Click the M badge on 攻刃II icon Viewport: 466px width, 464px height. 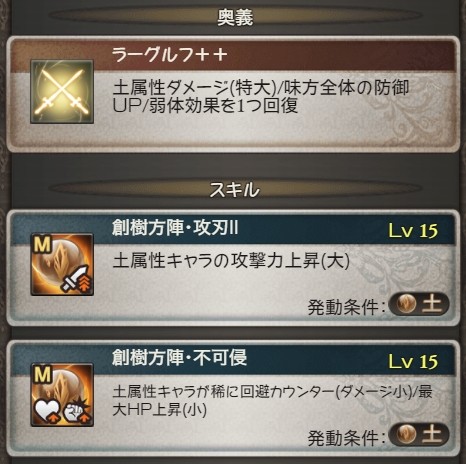click(x=42, y=245)
